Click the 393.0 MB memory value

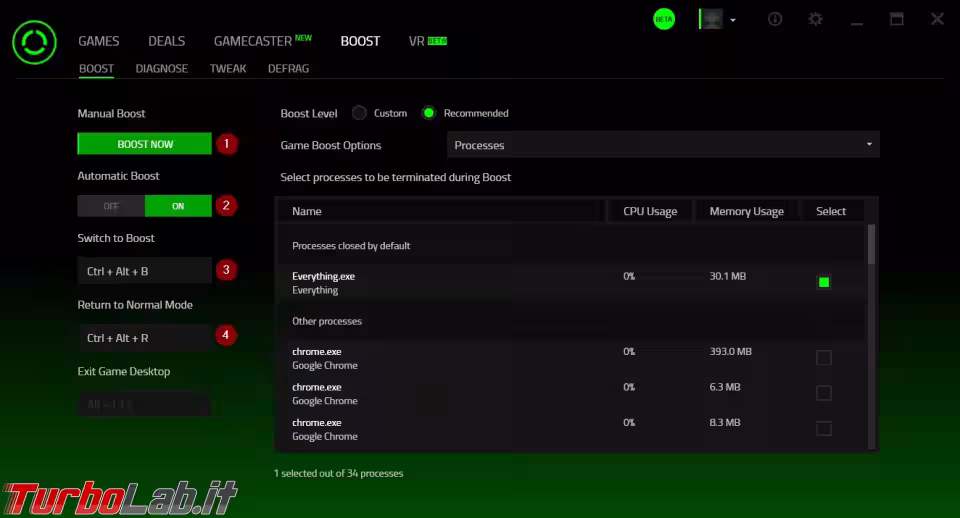coord(730,351)
